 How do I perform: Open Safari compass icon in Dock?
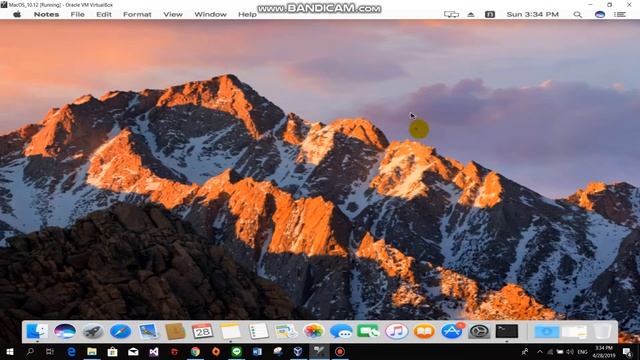click(120, 331)
